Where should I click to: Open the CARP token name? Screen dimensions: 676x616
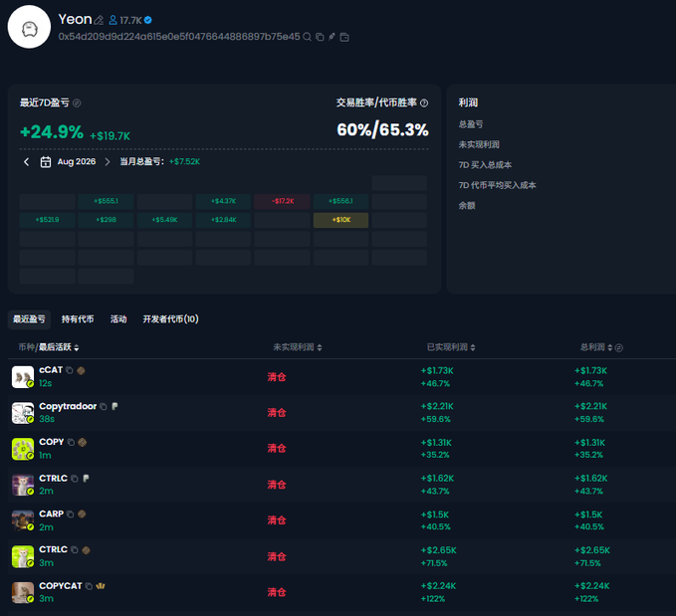(x=52, y=514)
